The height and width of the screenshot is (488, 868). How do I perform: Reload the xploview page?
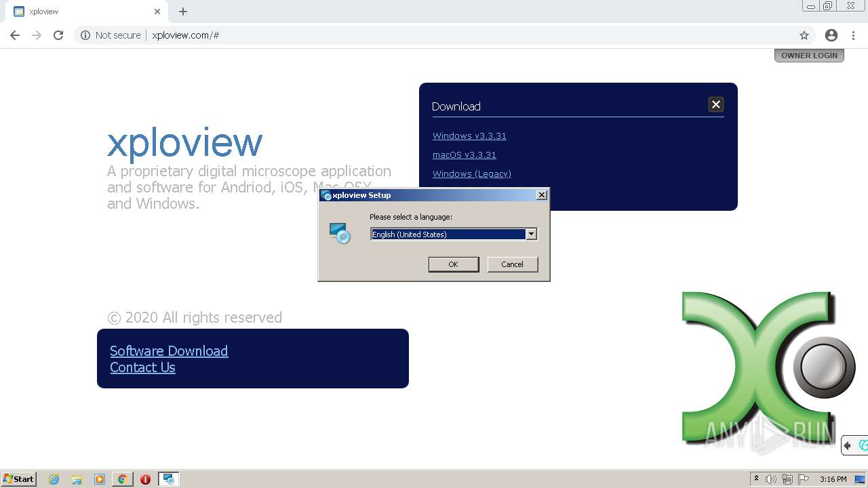pyautogui.click(x=58, y=35)
